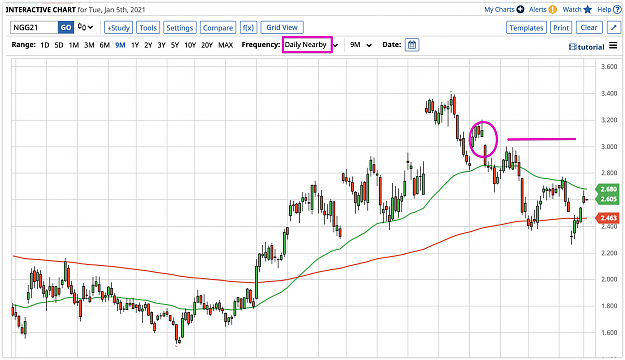This screenshot has width=625, height=360.
Task: Select the 20Y range
Action: click(207, 45)
